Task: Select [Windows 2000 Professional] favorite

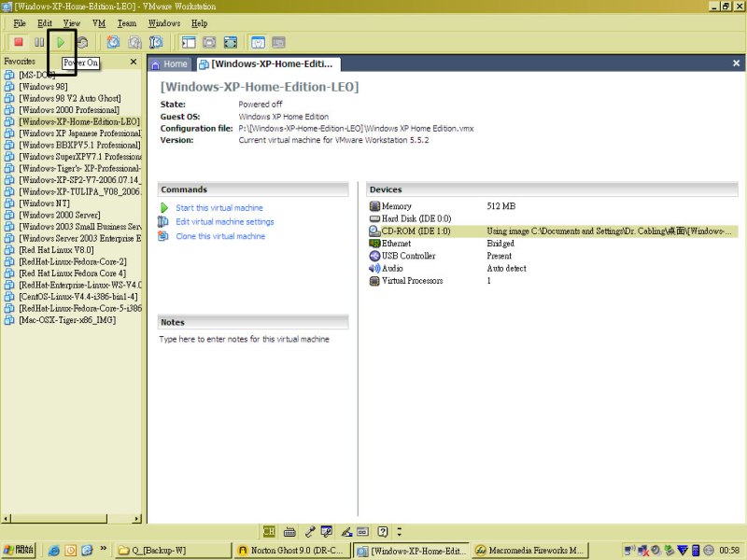Action: [69, 110]
